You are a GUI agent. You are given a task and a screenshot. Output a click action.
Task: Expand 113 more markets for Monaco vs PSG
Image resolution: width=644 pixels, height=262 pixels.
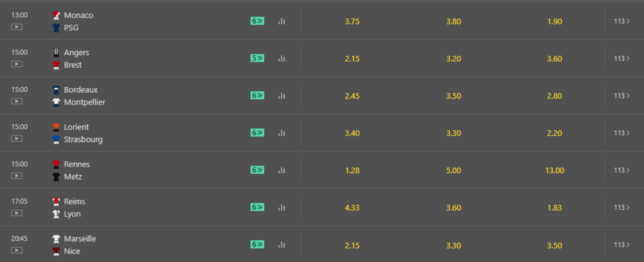point(622,21)
